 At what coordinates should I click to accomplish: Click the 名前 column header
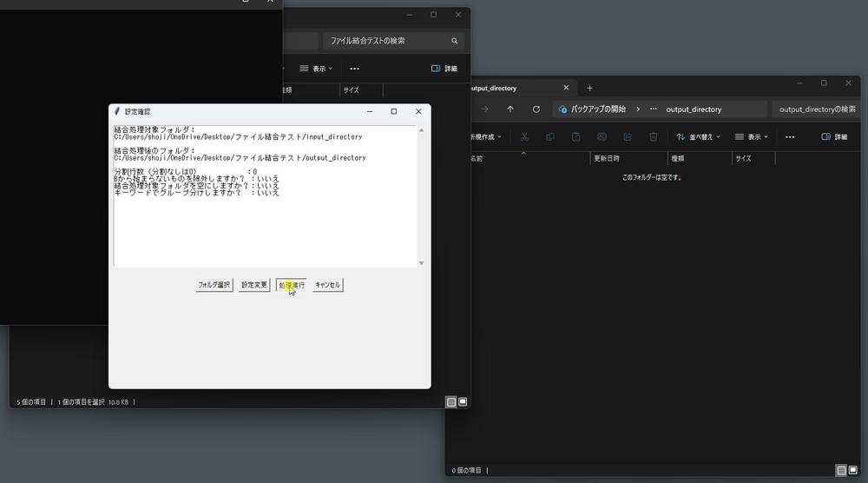point(529,158)
